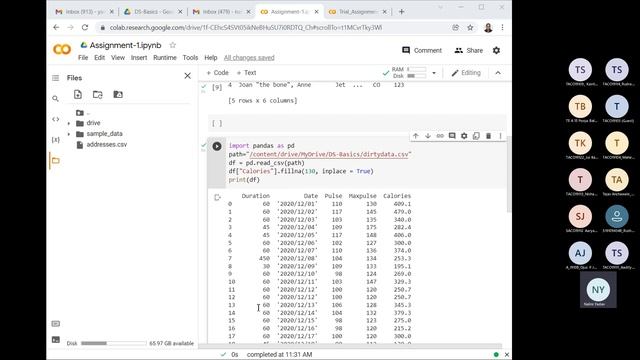Viewport: 640px width, 360px height.
Task: Open the Runtime menu
Action: pyautogui.click(x=165, y=58)
